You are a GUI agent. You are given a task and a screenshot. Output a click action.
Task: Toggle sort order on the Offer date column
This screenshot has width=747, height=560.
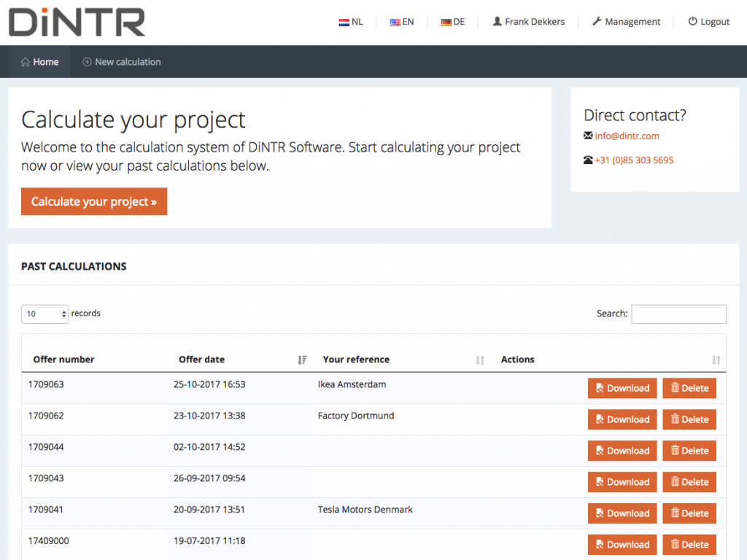click(302, 359)
